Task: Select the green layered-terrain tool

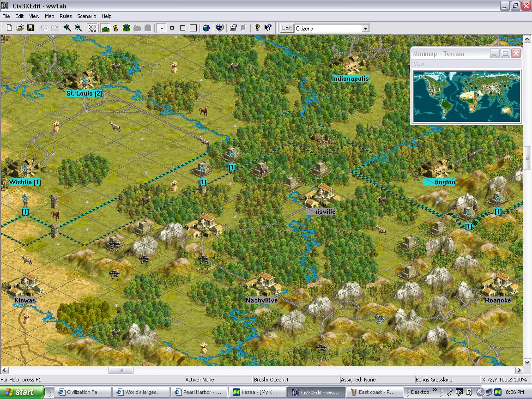Action: tap(127, 28)
